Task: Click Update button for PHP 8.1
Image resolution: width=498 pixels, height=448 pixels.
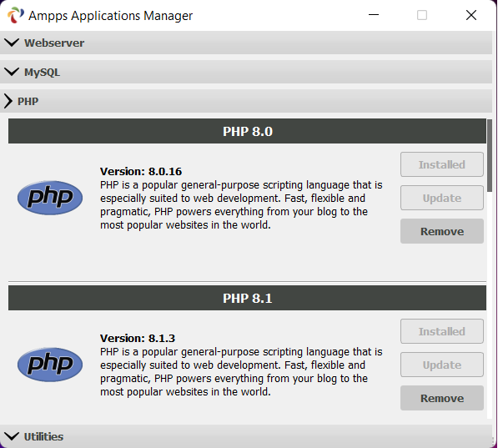Action: pyautogui.click(x=442, y=365)
